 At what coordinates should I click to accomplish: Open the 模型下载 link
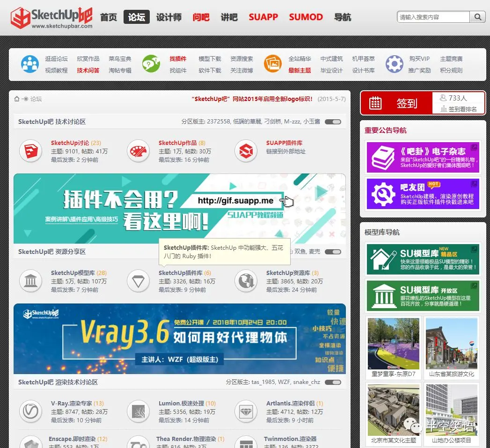pyautogui.click(x=210, y=59)
